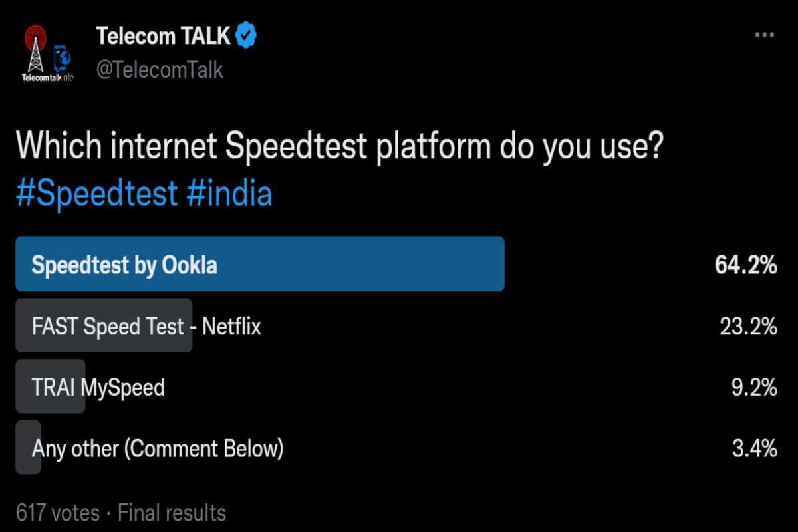Viewport: 798px width, 532px height.
Task: Click the gray TRAI MySpeed result bar
Action: [51, 386]
